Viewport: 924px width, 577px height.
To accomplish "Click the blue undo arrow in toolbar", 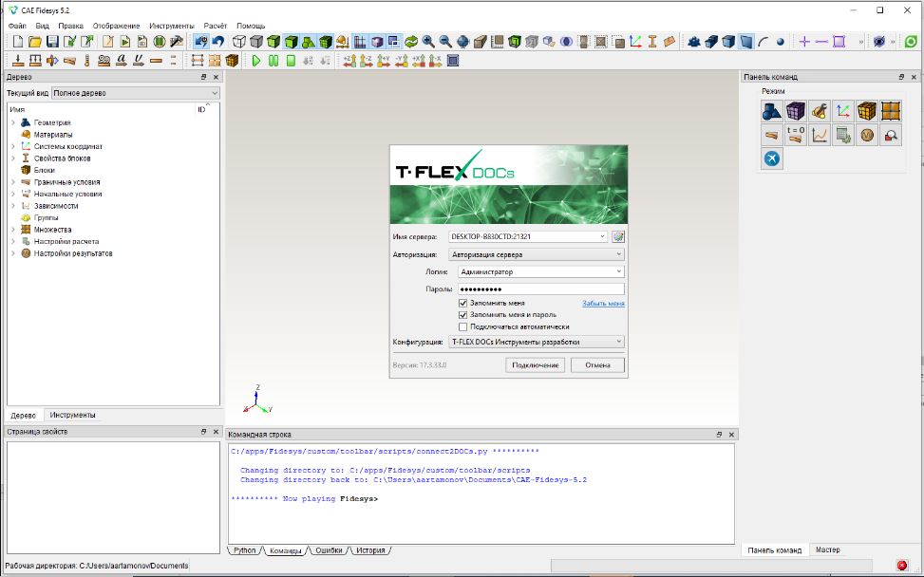I will [218, 42].
